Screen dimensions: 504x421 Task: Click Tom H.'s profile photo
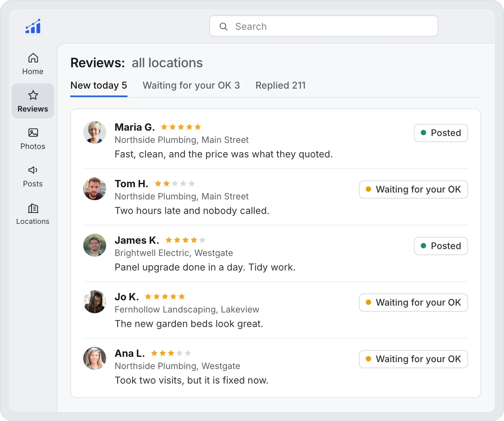tap(95, 189)
